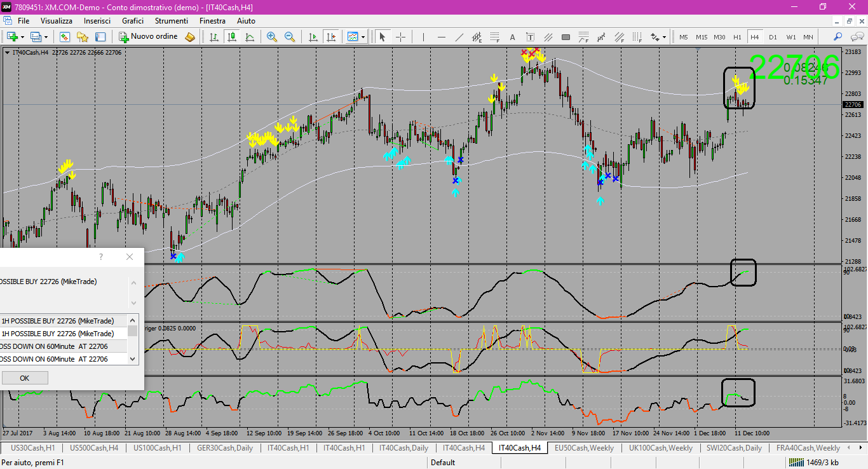Switch timeframe to D1

[773, 37]
